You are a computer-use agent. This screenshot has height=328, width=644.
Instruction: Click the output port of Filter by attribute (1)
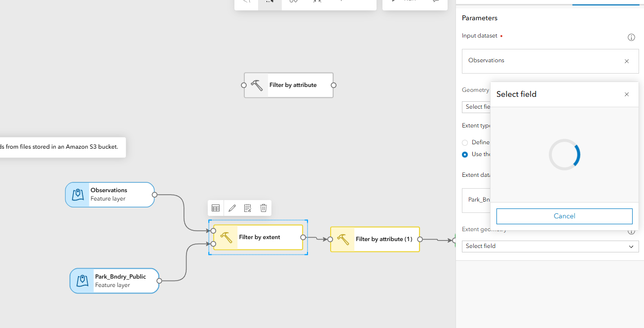point(420,239)
